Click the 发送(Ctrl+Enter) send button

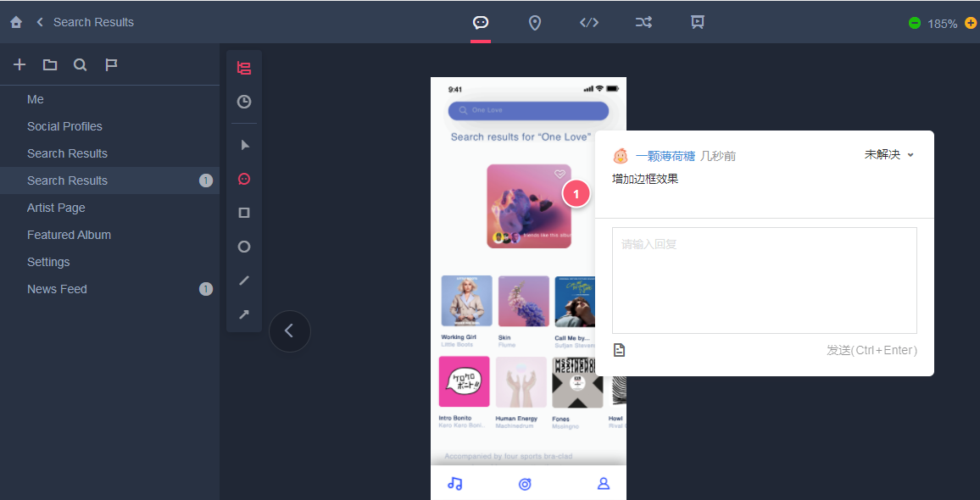871,351
